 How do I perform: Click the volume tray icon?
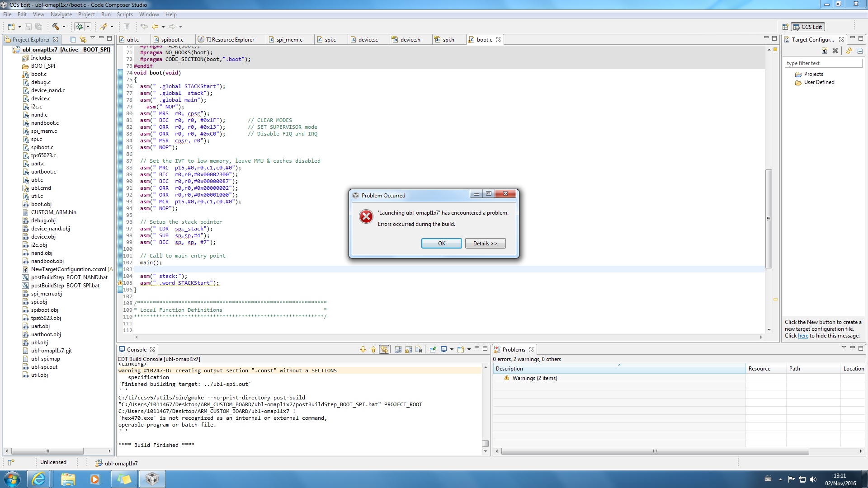click(x=813, y=479)
